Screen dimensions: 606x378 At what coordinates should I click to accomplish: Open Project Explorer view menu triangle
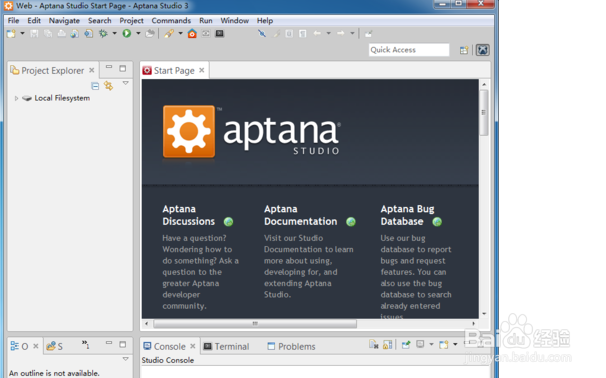(x=126, y=83)
